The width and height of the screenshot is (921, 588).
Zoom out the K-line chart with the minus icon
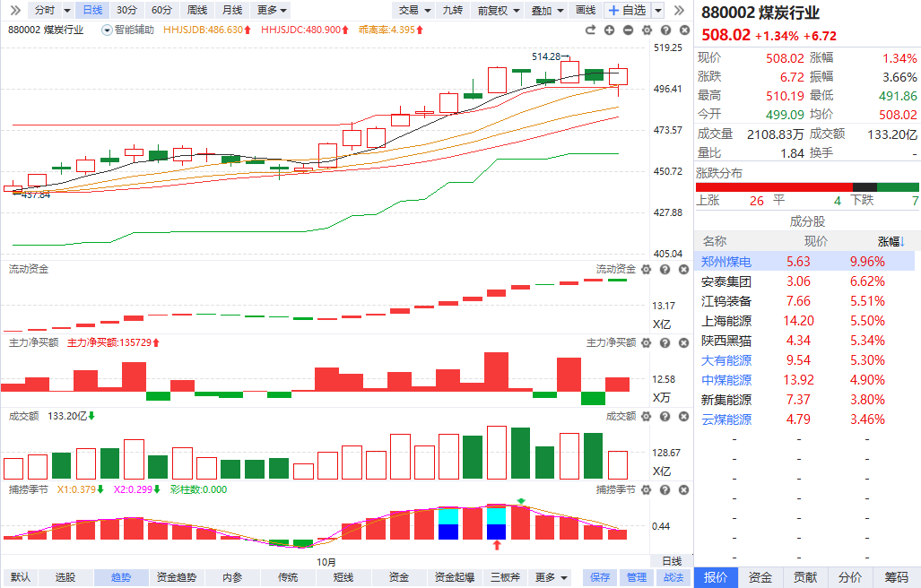click(x=628, y=30)
